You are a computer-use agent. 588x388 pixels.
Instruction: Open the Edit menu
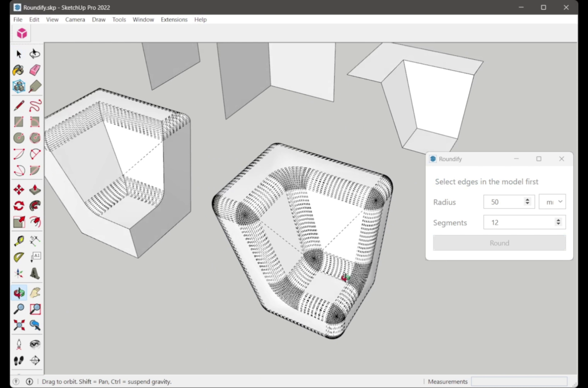click(34, 20)
